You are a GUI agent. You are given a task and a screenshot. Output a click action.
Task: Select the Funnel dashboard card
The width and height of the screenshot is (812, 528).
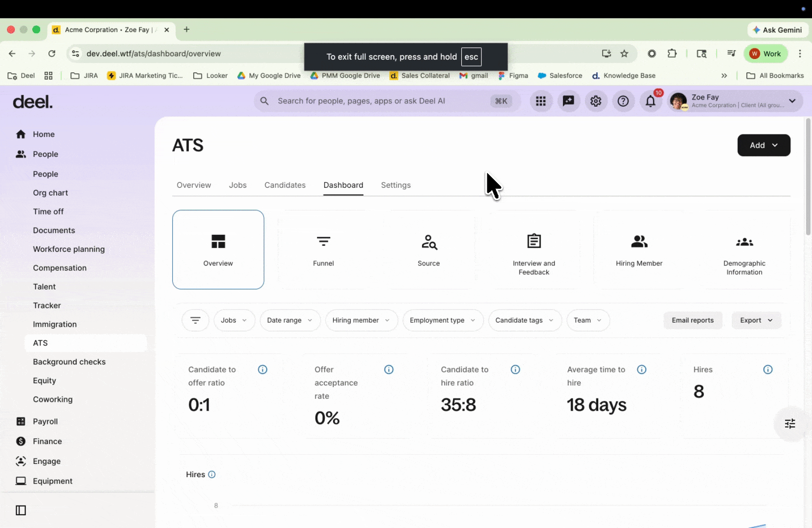click(323, 249)
